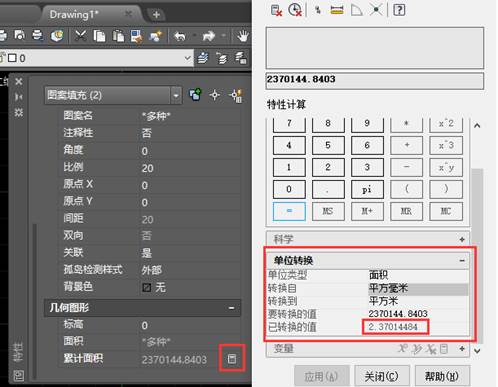The height and width of the screenshot is (387, 498).
Task: Click the Paste clipboard icon
Action: tap(118, 36)
